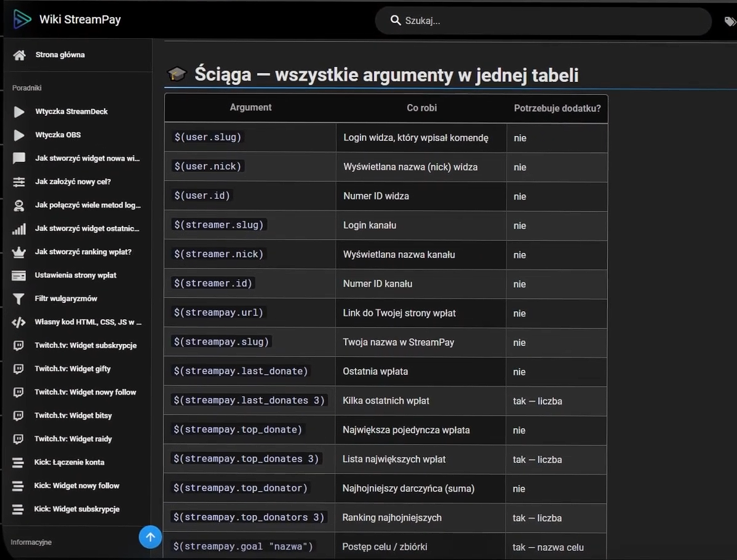Click Twitch icon beside Widget subskrypcje
The height and width of the screenshot is (560, 737).
[x=18, y=346]
